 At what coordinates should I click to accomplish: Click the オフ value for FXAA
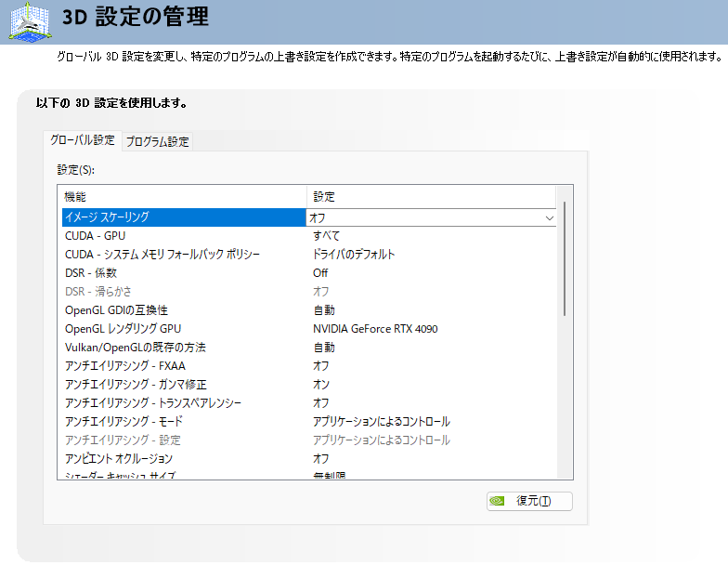(x=321, y=366)
